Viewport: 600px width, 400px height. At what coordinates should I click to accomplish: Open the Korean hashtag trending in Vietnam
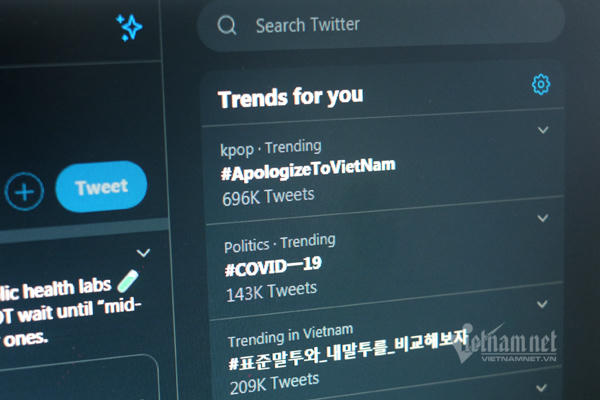[x=348, y=350]
